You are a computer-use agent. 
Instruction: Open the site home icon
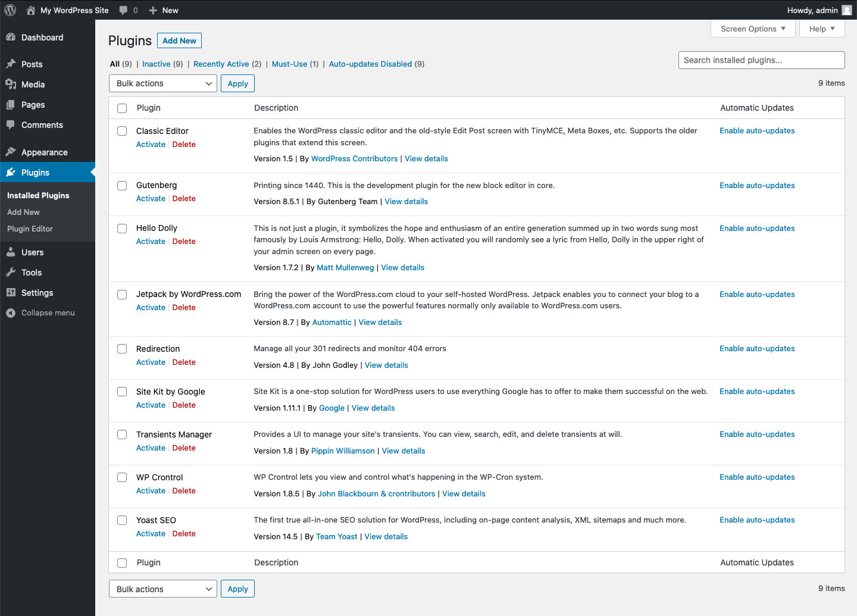pos(31,10)
